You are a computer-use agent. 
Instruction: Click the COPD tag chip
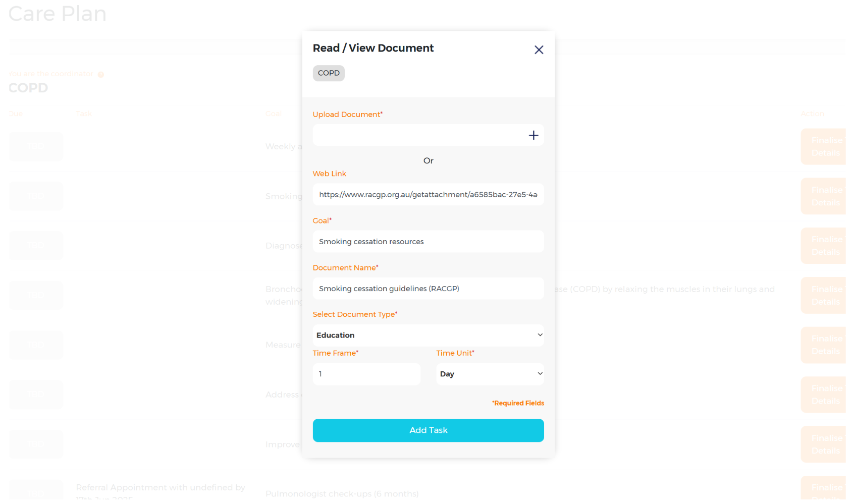[x=329, y=73]
